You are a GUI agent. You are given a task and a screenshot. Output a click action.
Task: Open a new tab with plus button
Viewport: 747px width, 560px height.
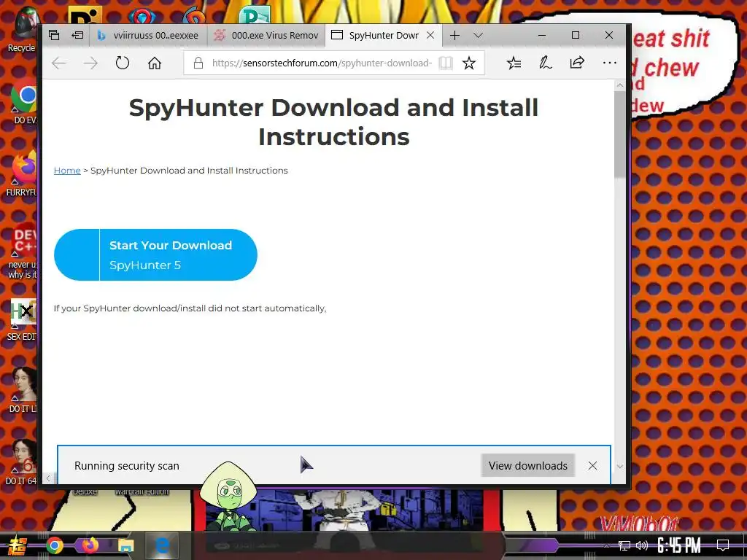tap(454, 35)
